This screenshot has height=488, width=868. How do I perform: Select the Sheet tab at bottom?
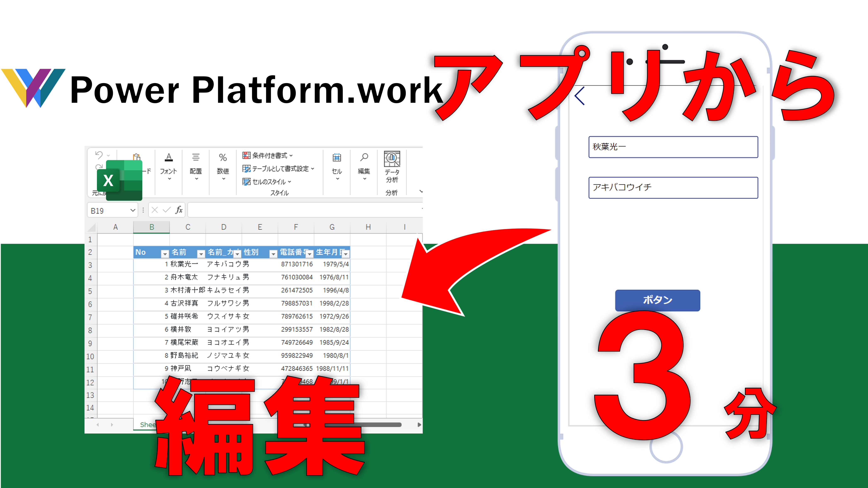pos(148,425)
